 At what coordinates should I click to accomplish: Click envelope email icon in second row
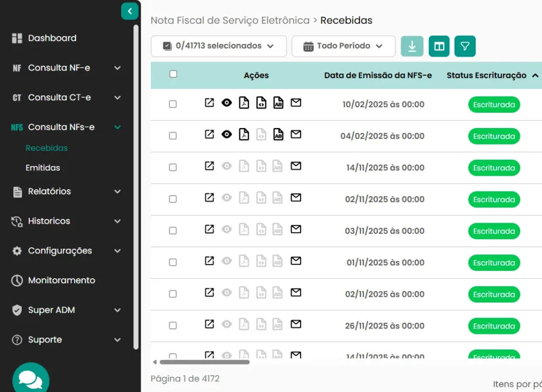[296, 134]
